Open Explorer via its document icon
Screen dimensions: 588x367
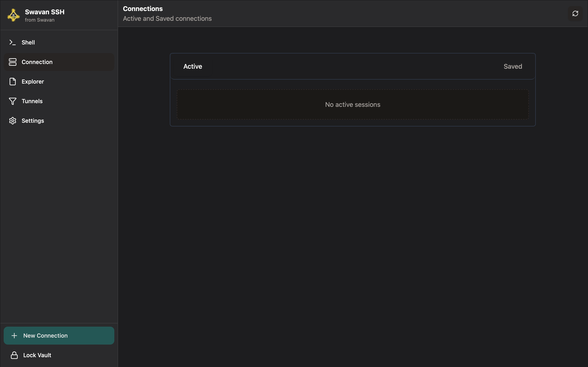tap(12, 82)
